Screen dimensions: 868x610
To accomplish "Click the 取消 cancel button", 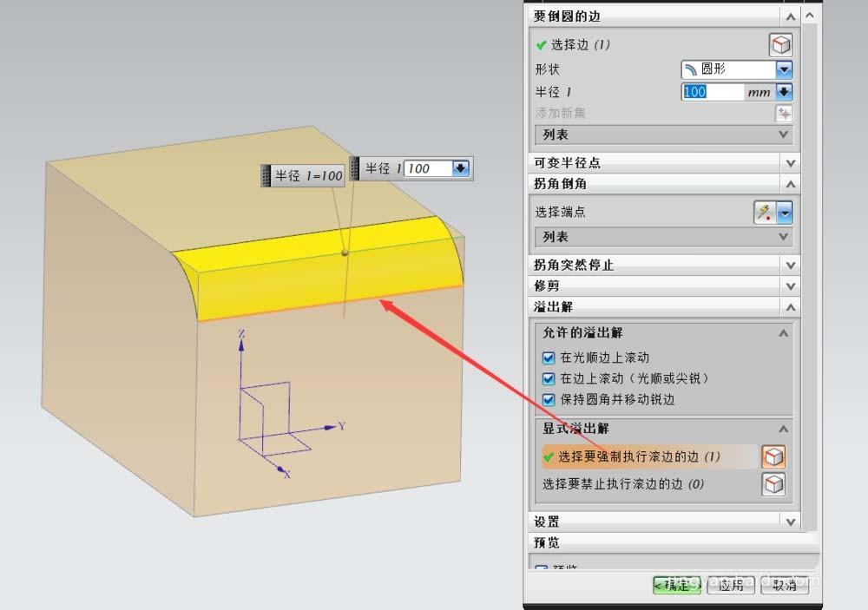I will [x=785, y=585].
